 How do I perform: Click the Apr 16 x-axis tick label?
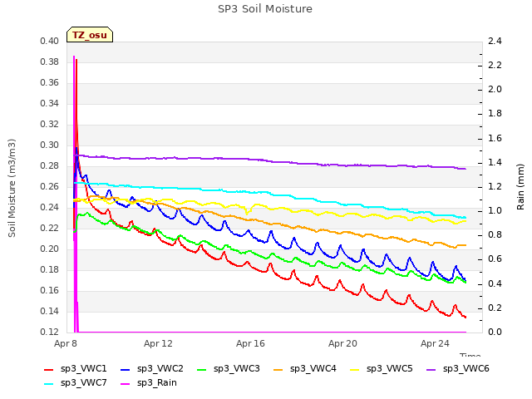point(250,343)
